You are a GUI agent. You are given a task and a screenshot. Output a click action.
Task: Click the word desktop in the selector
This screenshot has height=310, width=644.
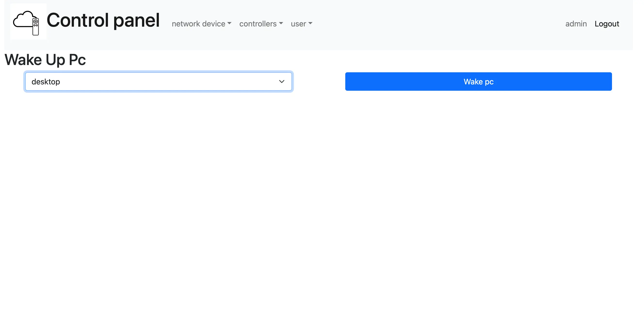(x=46, y=82)
